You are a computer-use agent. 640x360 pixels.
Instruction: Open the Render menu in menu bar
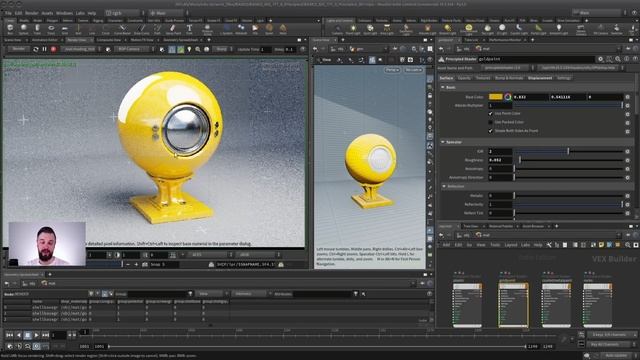pos(31,13)
